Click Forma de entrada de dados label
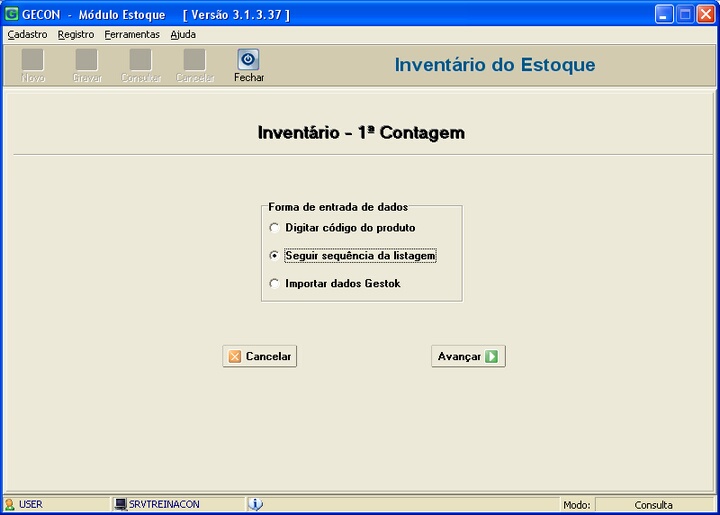The image size is (720, 515). pos(338,207)
